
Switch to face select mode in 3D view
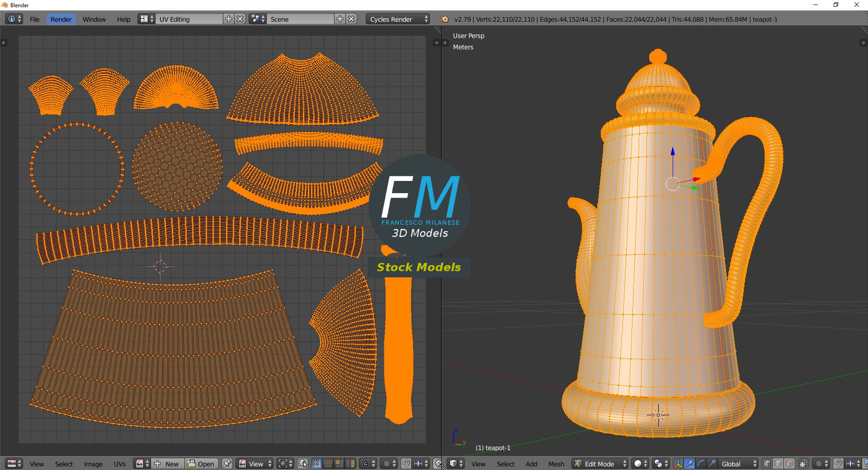click(x=789, y=464)
